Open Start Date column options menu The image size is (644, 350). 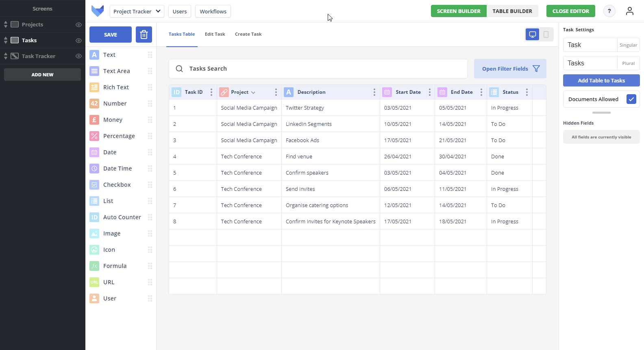click(x=430, y=92)
